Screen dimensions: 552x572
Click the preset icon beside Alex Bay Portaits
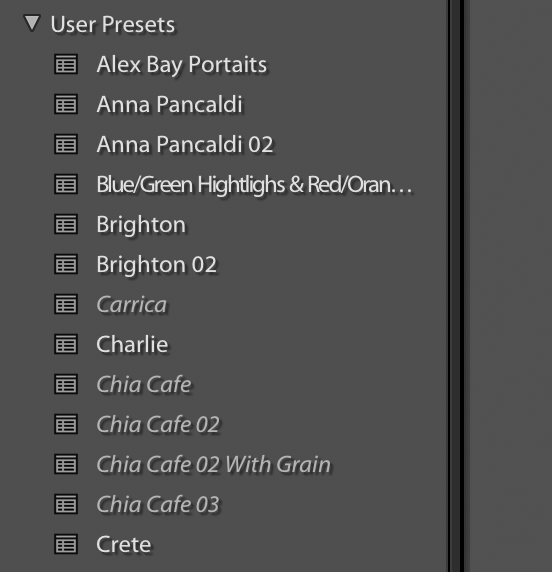66,64
